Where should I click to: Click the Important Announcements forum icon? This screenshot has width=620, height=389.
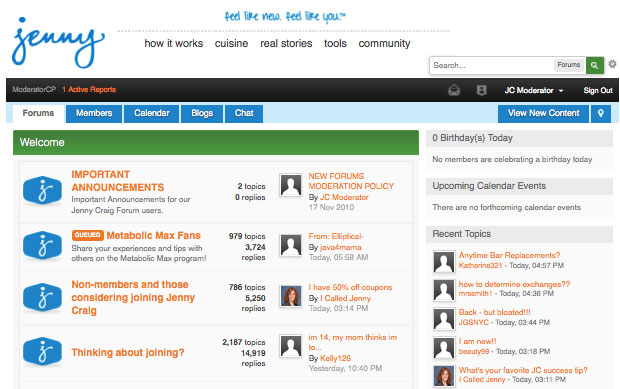pos(42,191)
